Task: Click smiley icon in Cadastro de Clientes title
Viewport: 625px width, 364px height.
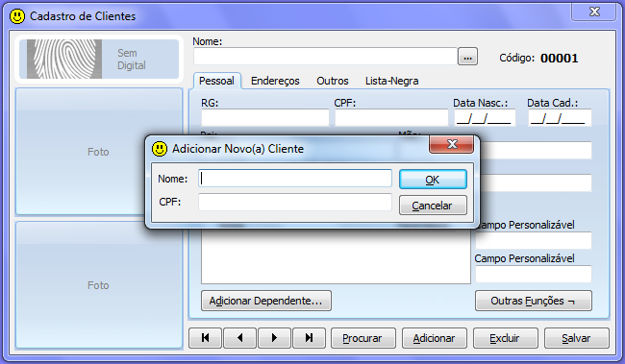Action: (17, 16)
